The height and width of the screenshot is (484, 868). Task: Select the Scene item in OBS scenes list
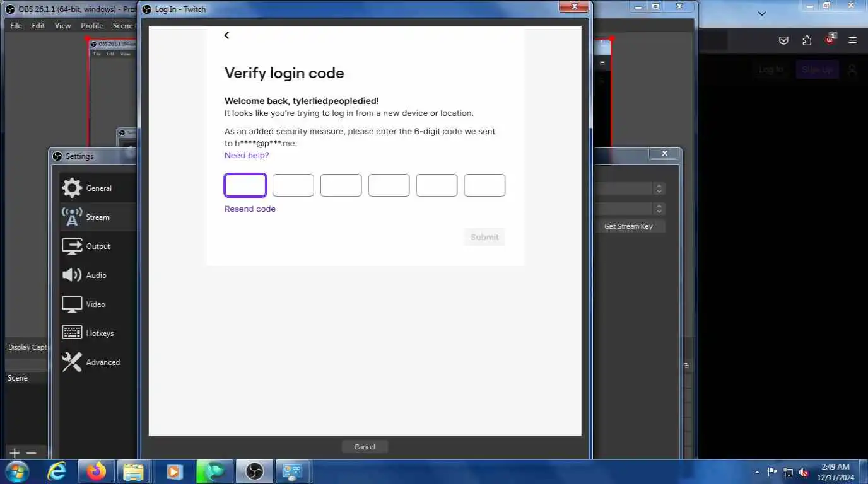point(26,378)
